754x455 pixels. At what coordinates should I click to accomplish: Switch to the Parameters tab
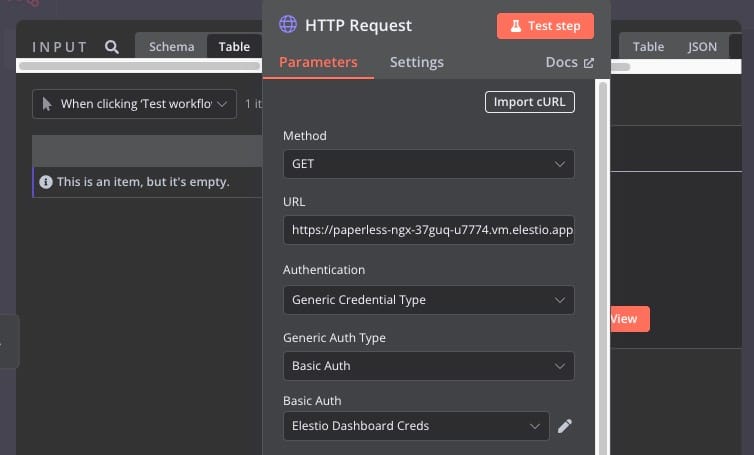tap(318, 62)
